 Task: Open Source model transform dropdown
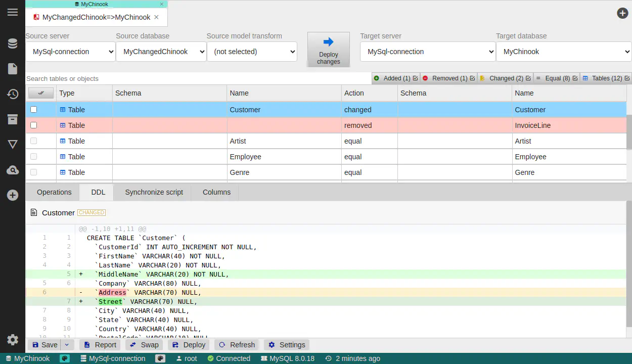coord(252,52)
